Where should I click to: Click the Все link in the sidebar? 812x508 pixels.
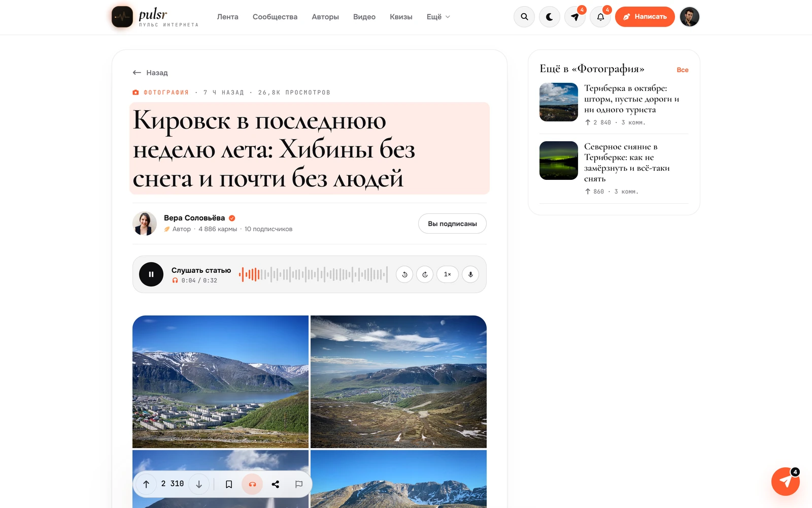point(683,70)
